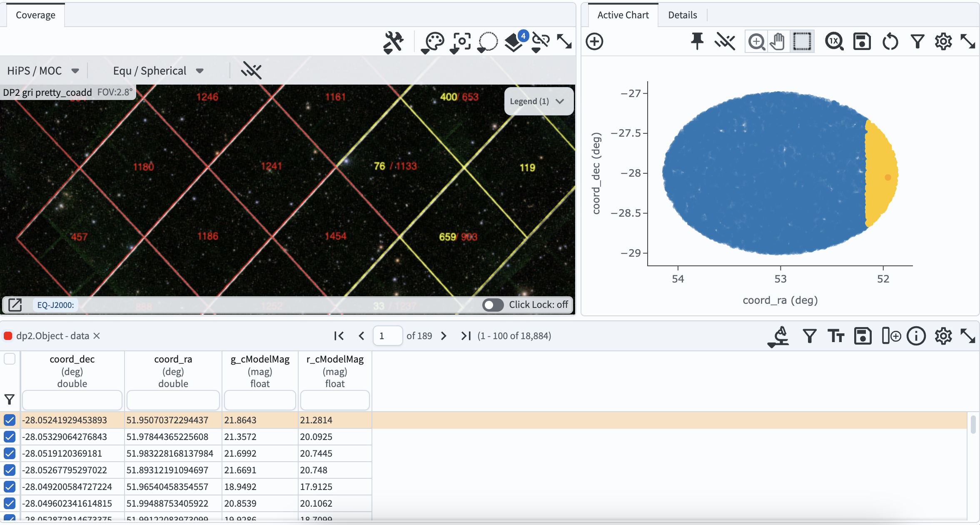
Task: Click the center-on-target zoom icon
Action: [x=461, y=42]
